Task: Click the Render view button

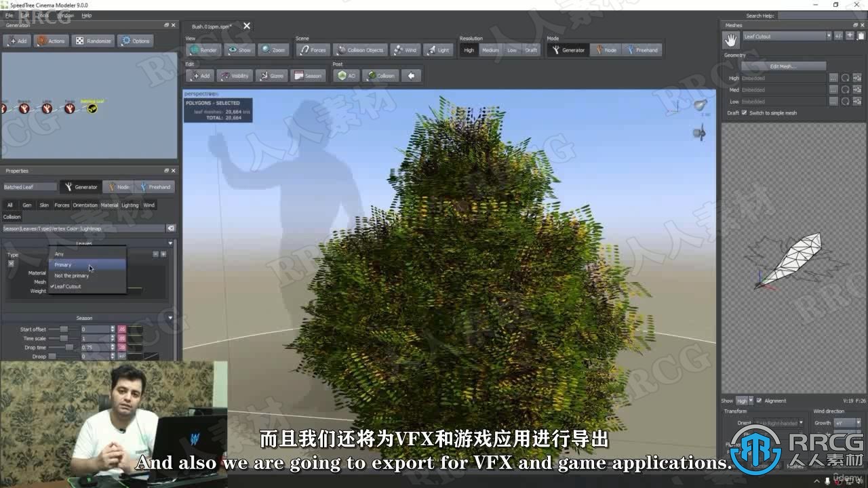Action: 203,50
